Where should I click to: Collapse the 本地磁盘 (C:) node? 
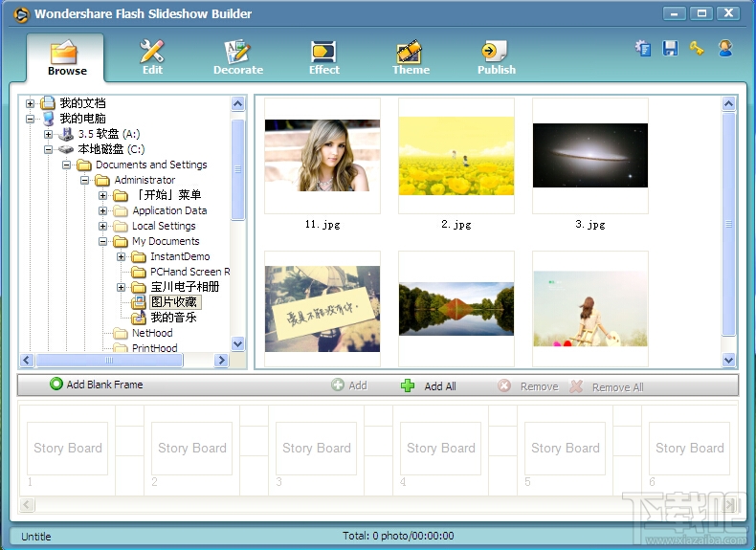[x=48, y=149]
